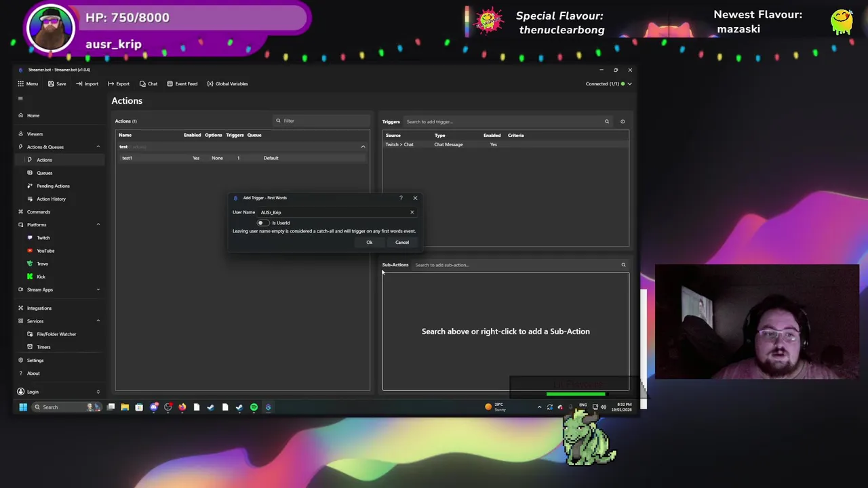Open the Event Feed toolbar item
The height and width of the screenshot is (488, 868).
pyautogui.click(x=182, y=83)
